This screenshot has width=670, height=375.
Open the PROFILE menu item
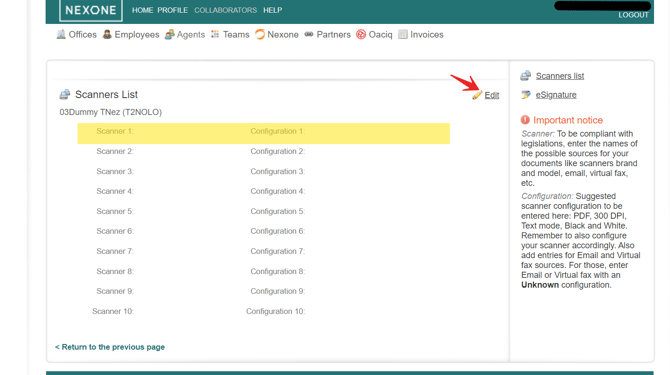[173, 10]
